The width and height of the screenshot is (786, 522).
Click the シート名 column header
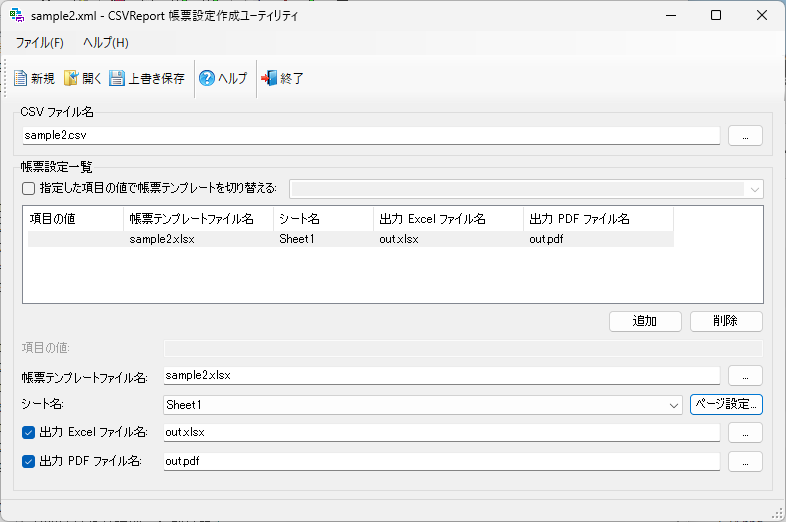(323, 219)
